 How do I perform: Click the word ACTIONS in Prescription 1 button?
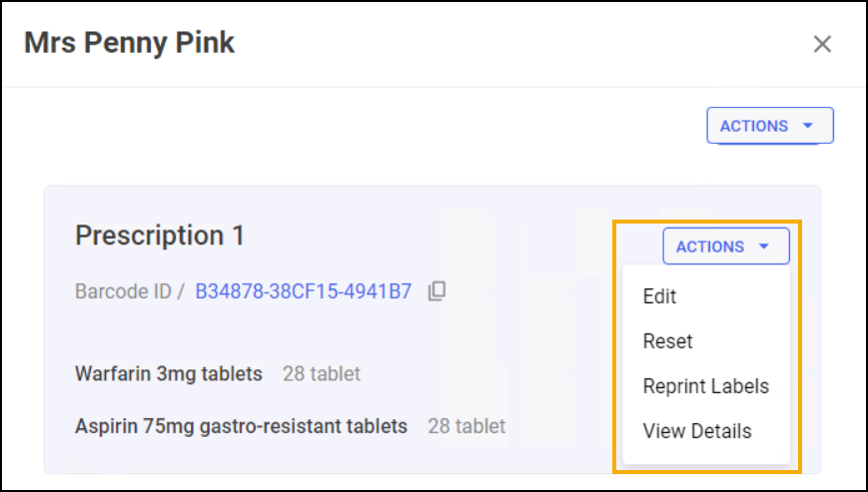pyautogui.click(x=710, y=246)
